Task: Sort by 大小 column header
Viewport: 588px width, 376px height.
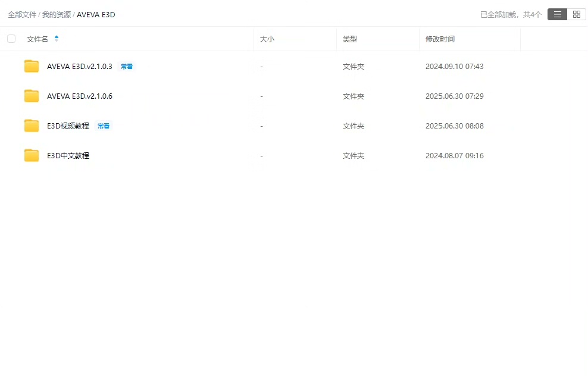Action: [x=267, y=39]
